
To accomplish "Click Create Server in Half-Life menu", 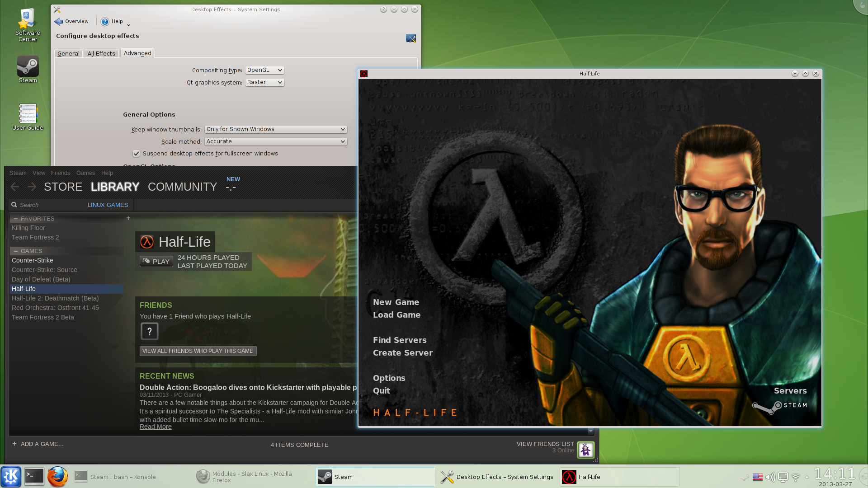I will [x=402, y=353].
